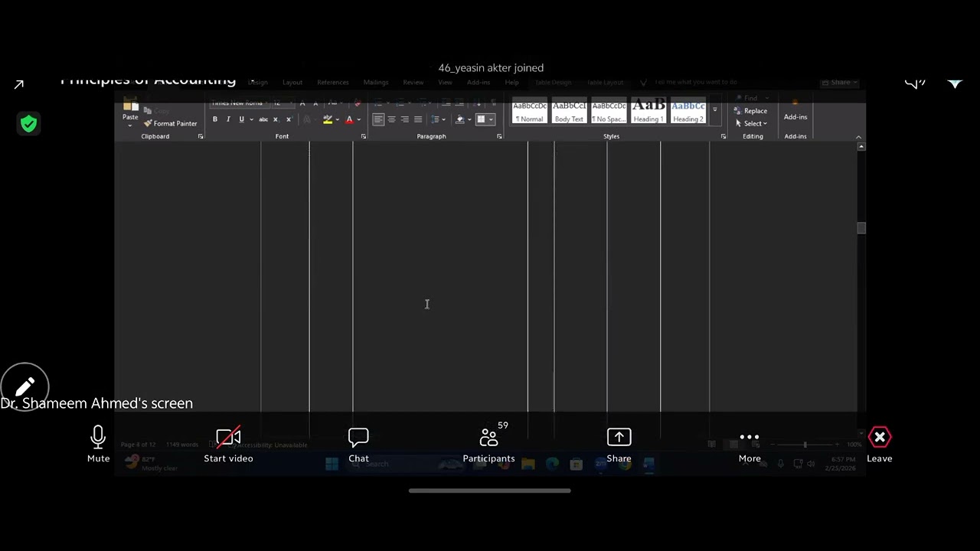Open the text highlight color dropdown
The height and width of the screenshot is (551, 980).
coord(337,119)
